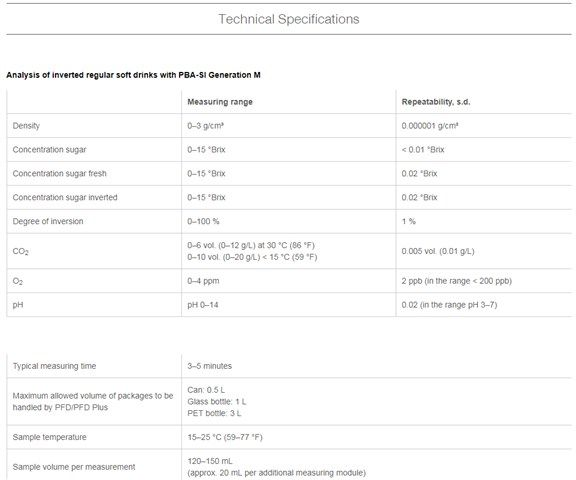Click the table title about PBA-SI Generation M
Screen dimensions: 576x480
pos(133,75)
